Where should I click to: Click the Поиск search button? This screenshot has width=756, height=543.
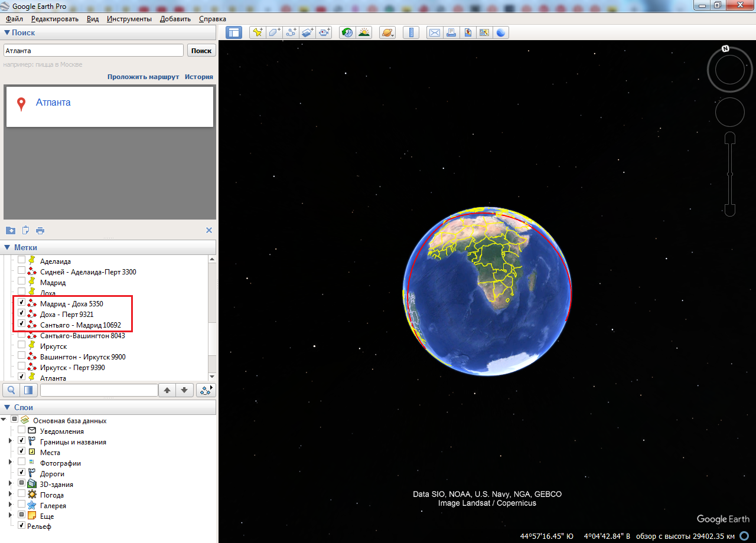201,51
